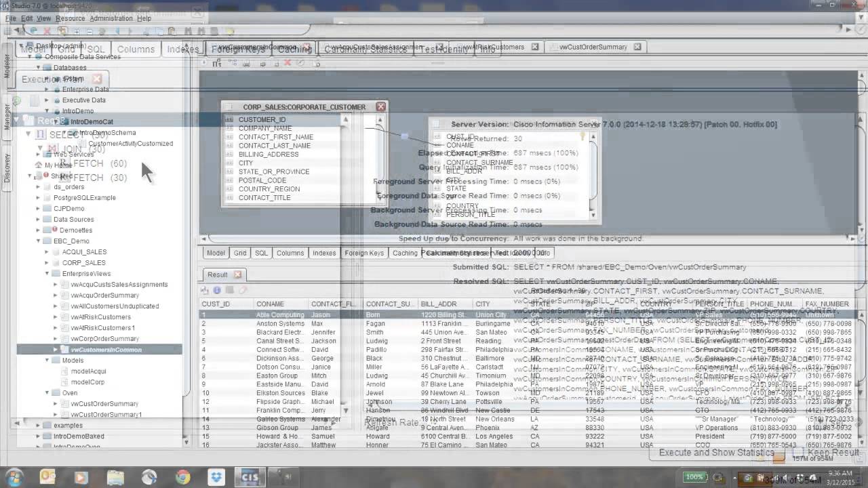Click the blue info icon in Result toolbar
This screenshot has height=488, width=868.
click(217, 290)
